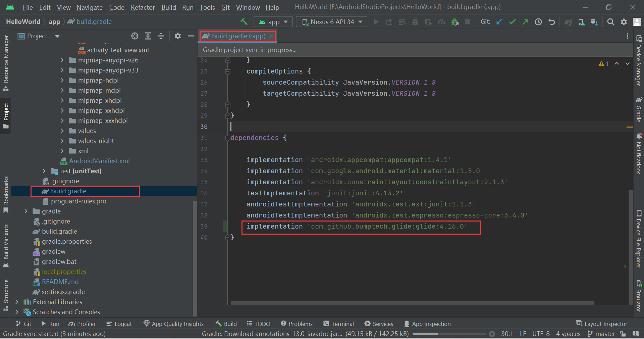Open the Refactor menu

143,7
